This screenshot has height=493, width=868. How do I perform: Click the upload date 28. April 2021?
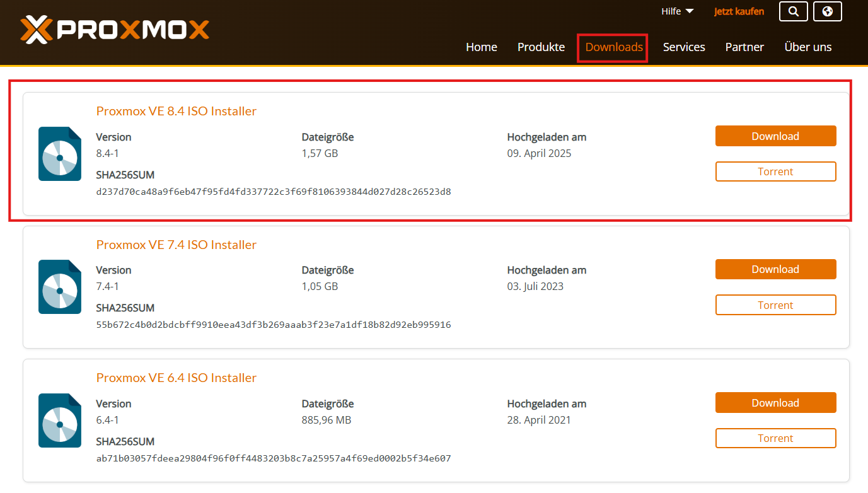[539, 420]
